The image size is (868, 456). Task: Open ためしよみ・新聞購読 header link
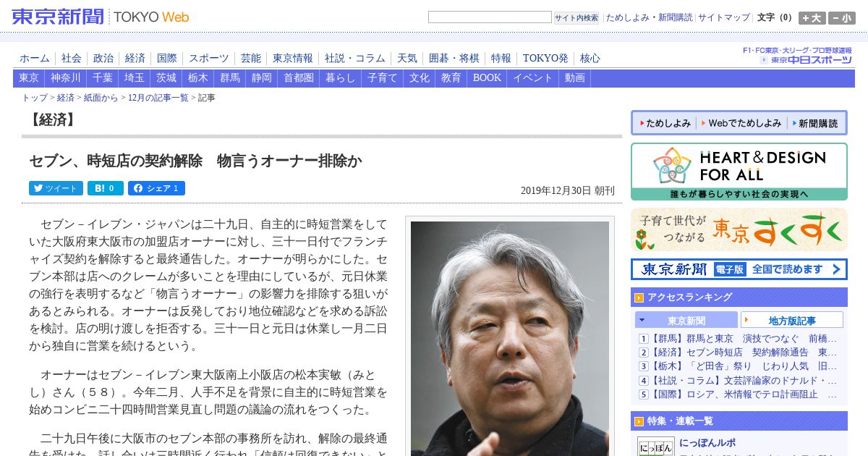pos(649,17)
